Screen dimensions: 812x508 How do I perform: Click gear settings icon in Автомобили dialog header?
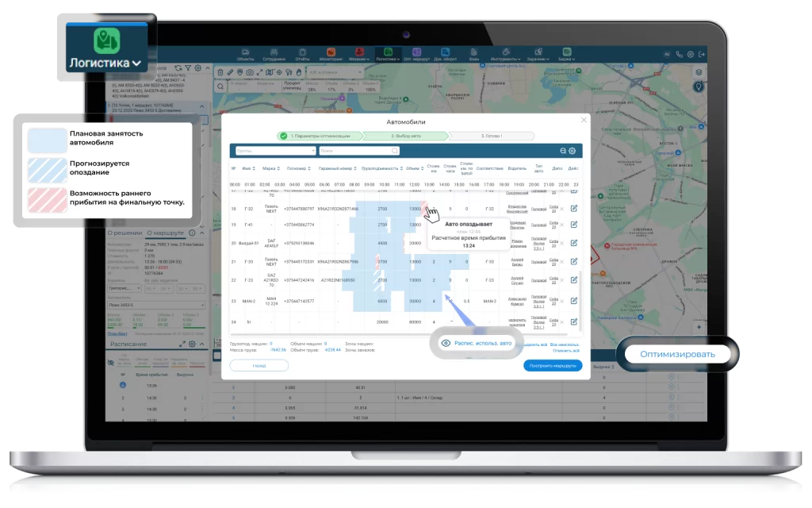[572, 150]
